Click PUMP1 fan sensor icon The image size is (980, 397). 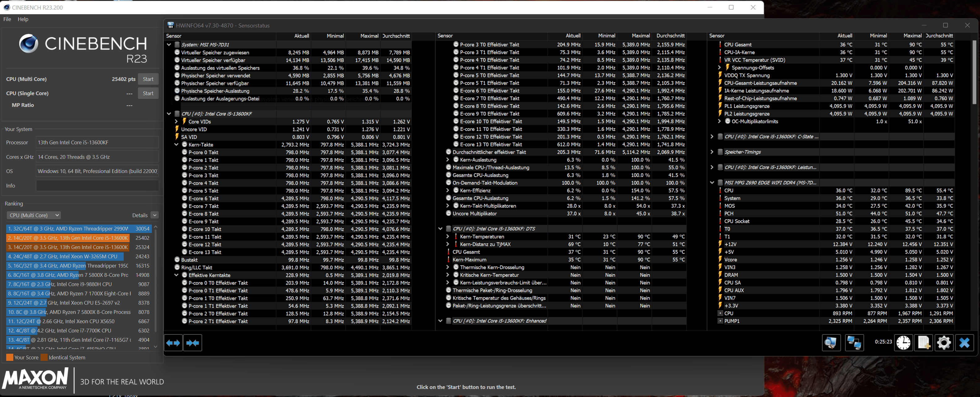(x=720, y=321)
